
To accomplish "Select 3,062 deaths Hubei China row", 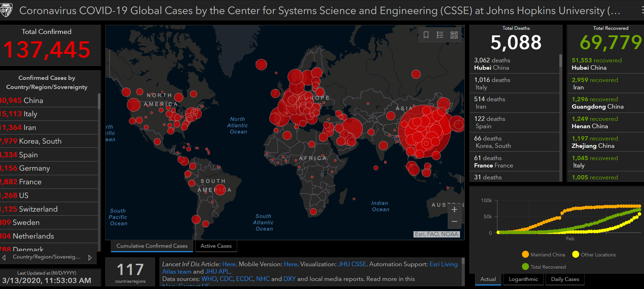I will pos(514,64).
